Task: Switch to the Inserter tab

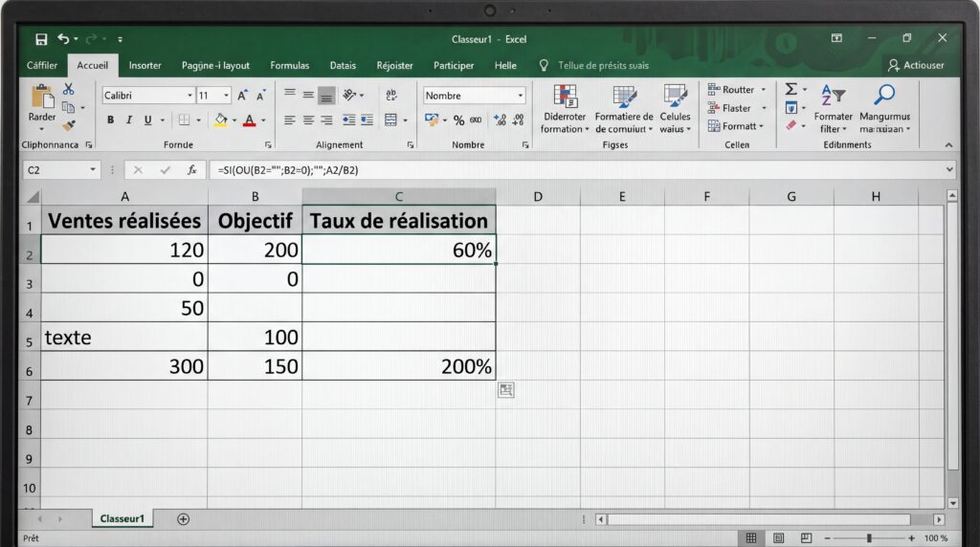Action: (x=145, y=65)
